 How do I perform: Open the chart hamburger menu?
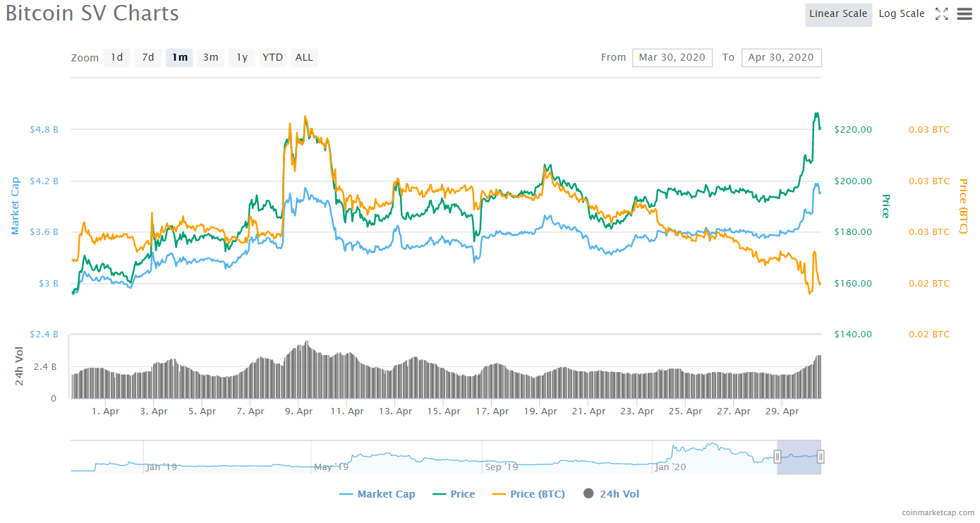pos(964,13)
